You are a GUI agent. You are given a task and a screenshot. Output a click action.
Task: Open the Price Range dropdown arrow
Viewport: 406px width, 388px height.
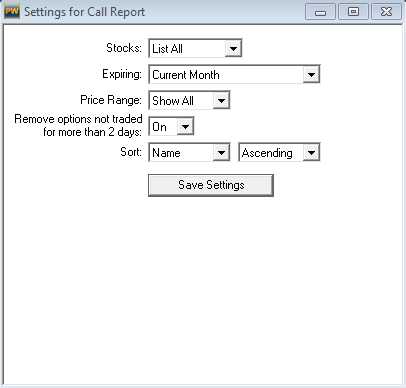[221, 100]
